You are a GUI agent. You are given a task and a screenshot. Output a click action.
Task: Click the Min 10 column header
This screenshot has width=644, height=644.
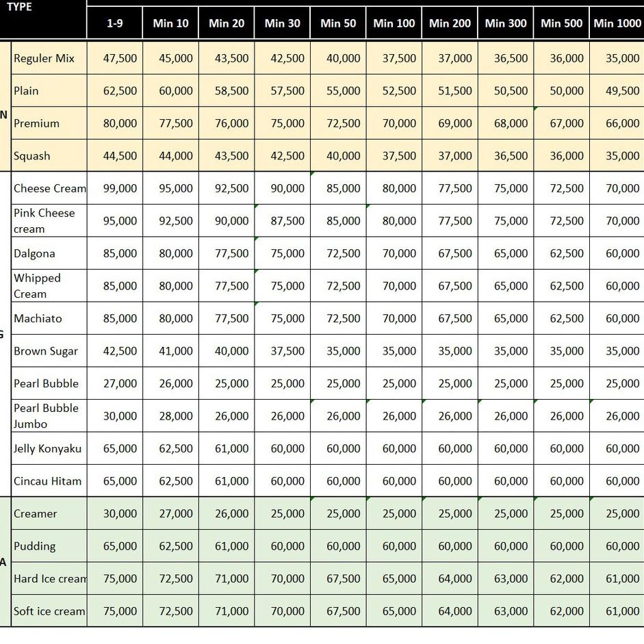[170, 23]
